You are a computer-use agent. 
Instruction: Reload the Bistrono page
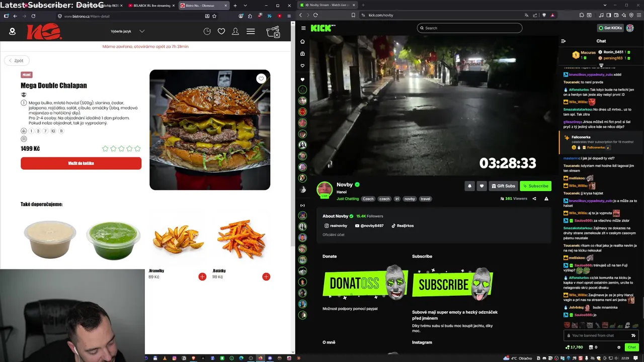click(33, 16)
